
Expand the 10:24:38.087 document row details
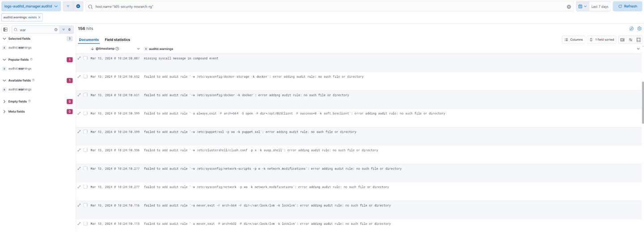pyautogui.click(x=79, y=58)
